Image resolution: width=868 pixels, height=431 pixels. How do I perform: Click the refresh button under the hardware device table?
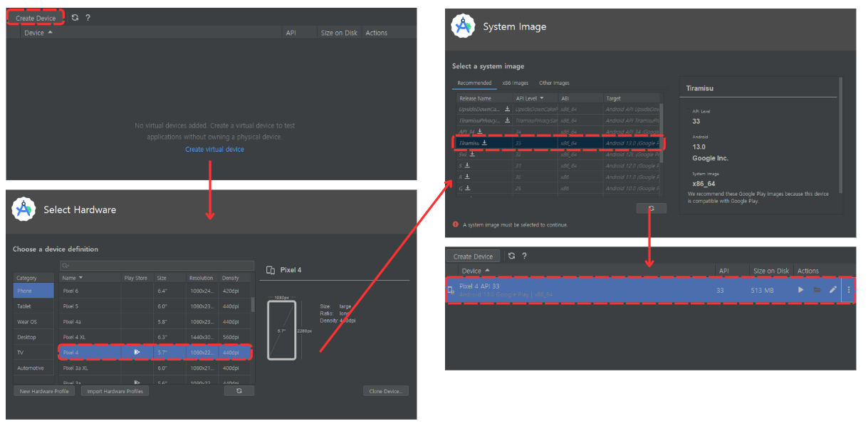click(x=239, y=391)
